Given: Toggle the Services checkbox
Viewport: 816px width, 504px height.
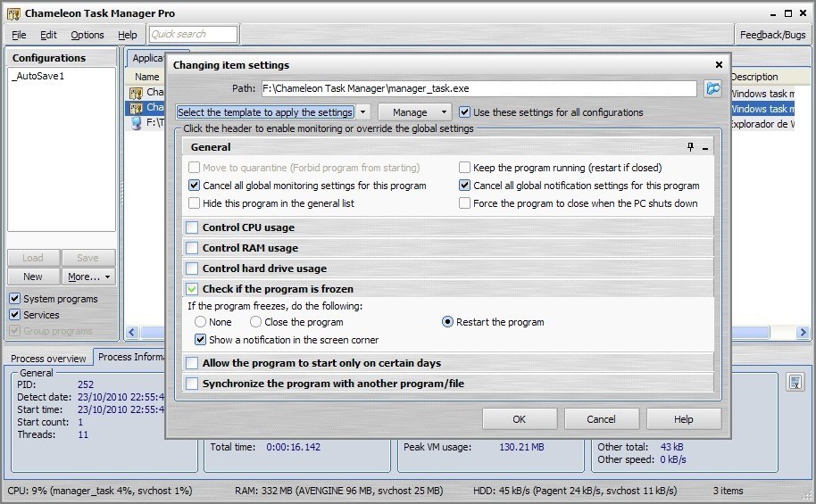Looking at the screenshot, I should pyautogui.click(x=15, y=315).
